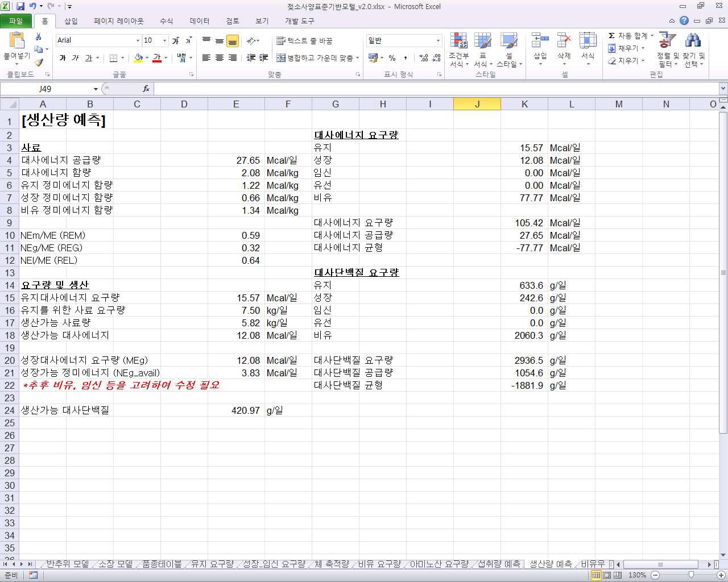Center text horizontally in cell
Viewport: 728px width, 582px height.
(x=219, y=58)
